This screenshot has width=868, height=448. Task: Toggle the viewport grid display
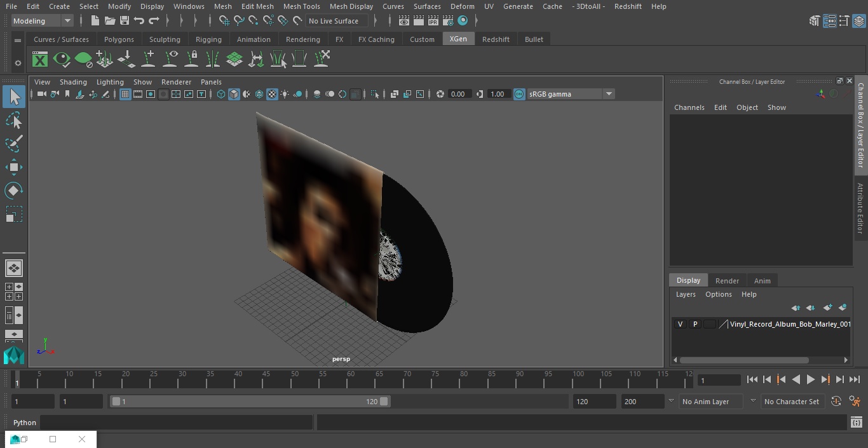coord(125,94)
